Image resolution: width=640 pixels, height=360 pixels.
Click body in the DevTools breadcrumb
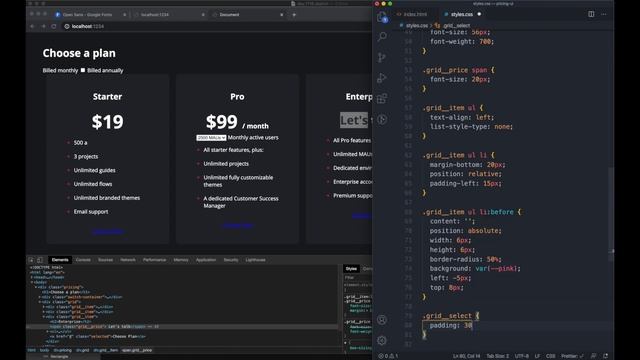click(44, 350)
